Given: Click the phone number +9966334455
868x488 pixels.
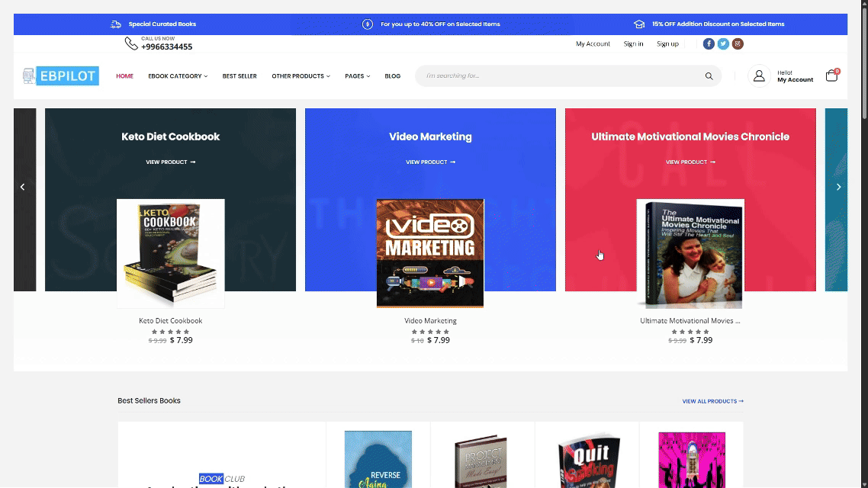Looking at the screenshot, I should pos(166,47).
